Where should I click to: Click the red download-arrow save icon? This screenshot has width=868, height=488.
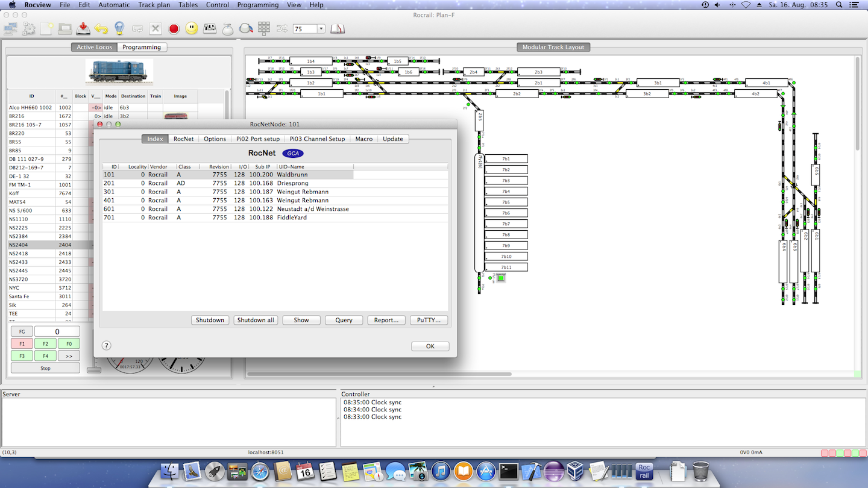point(83,28)
